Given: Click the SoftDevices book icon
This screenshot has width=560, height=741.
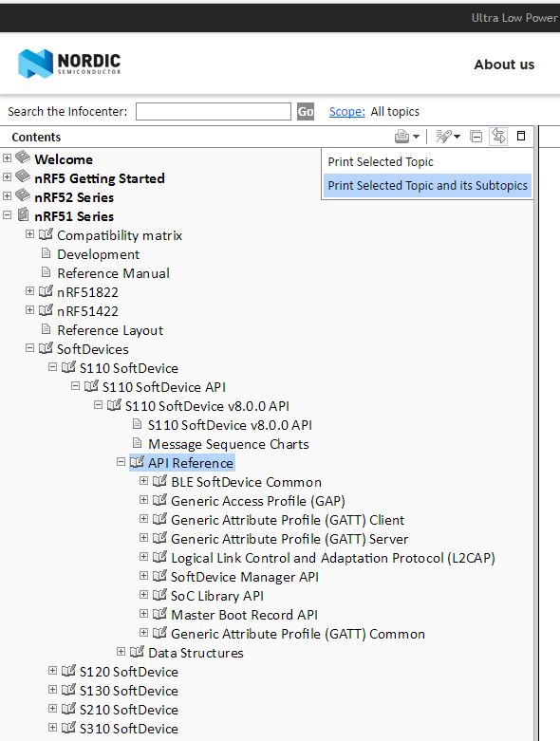Looking at the screenshot, I should point(46,348).
